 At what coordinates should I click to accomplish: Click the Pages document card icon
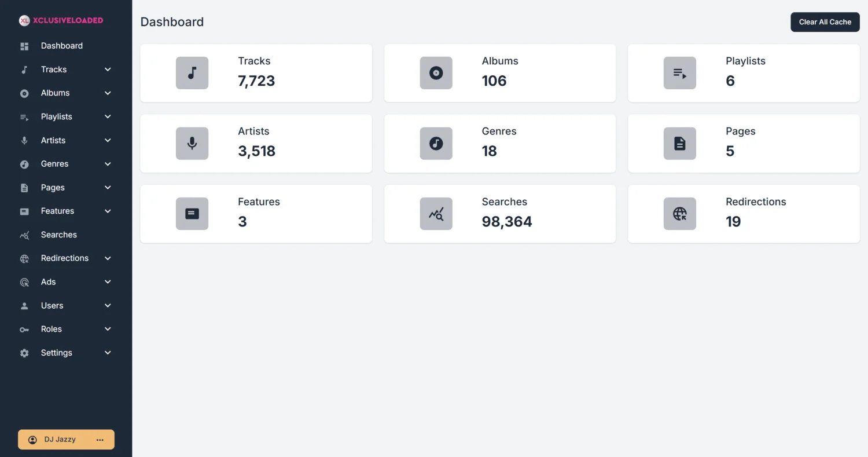(679, 143)
